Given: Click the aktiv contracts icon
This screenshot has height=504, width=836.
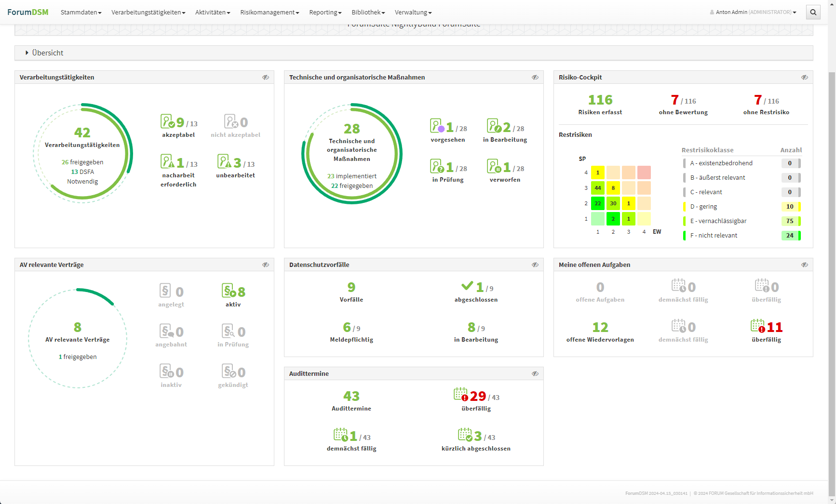Looking at the screenshot, I should click(x=229, y=291).
